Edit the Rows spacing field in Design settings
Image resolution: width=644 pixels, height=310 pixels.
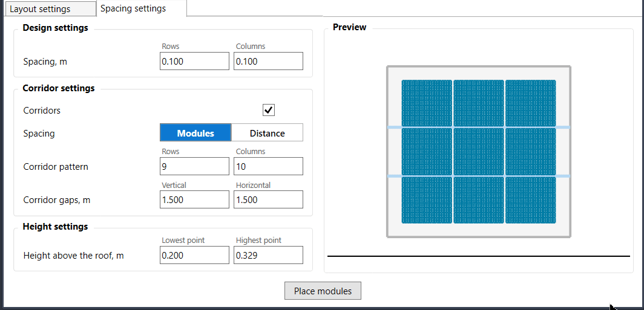[x=194, y=61]
